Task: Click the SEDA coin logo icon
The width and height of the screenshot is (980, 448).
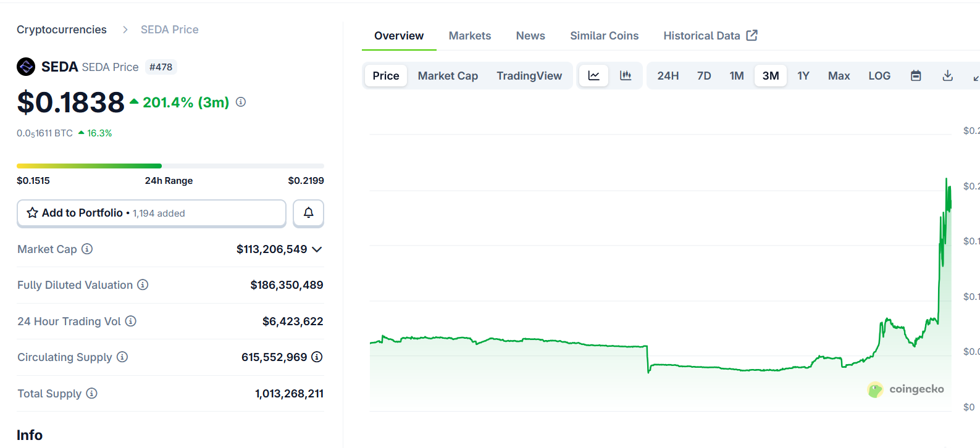Action: click(x=26, y=67)
